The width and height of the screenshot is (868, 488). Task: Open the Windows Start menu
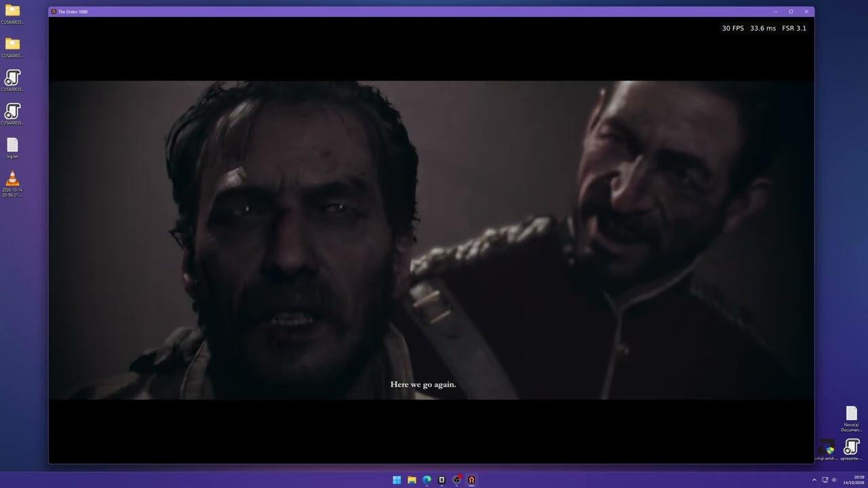click(x=397, y=480)
